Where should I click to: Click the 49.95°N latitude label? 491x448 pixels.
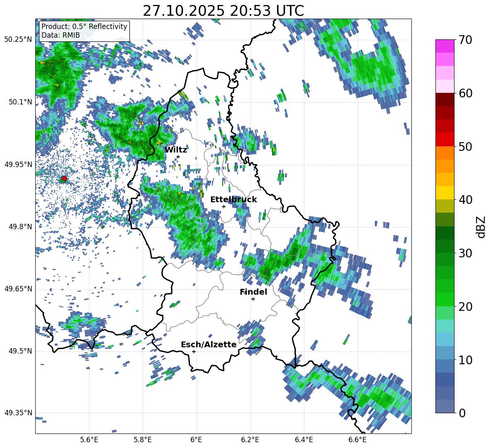[18, 165]
